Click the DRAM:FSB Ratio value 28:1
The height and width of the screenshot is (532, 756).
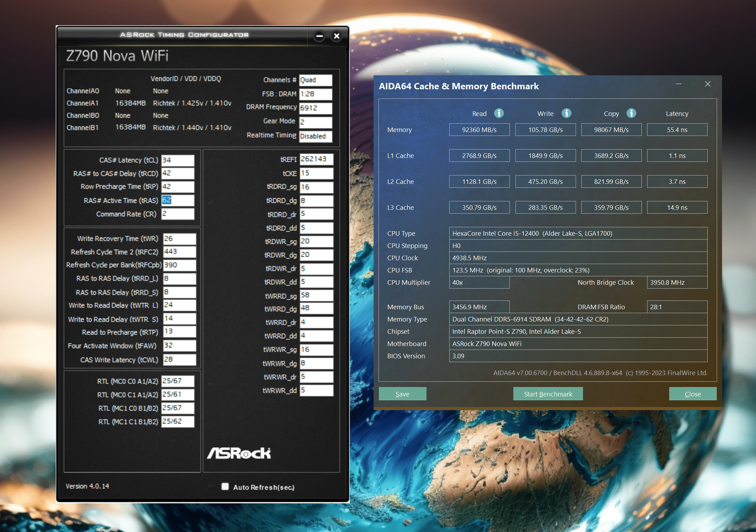coord(677,307)
